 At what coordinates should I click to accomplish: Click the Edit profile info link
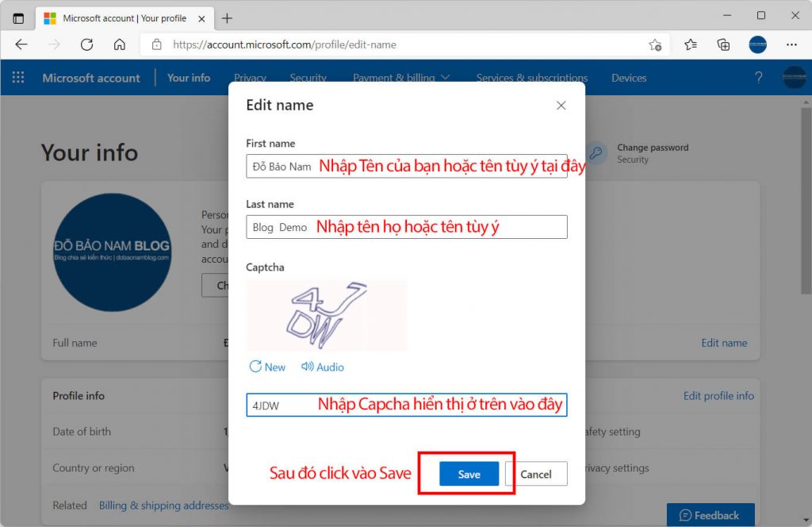coord(718,396)
